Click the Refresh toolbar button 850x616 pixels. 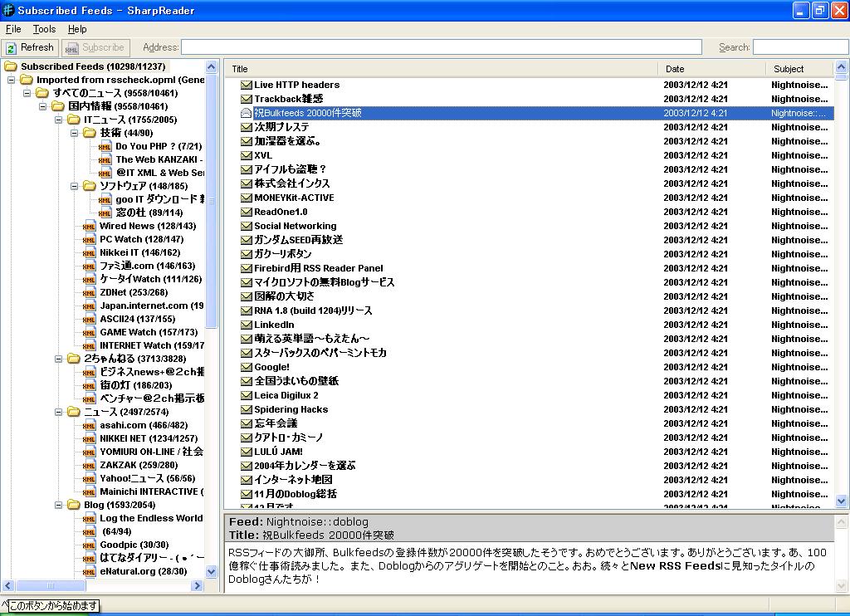point(30,47)
